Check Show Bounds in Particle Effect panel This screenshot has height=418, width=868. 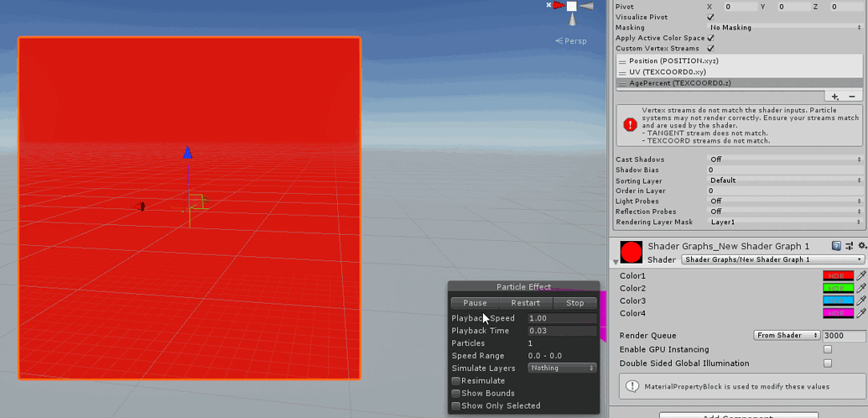point(455,394)
